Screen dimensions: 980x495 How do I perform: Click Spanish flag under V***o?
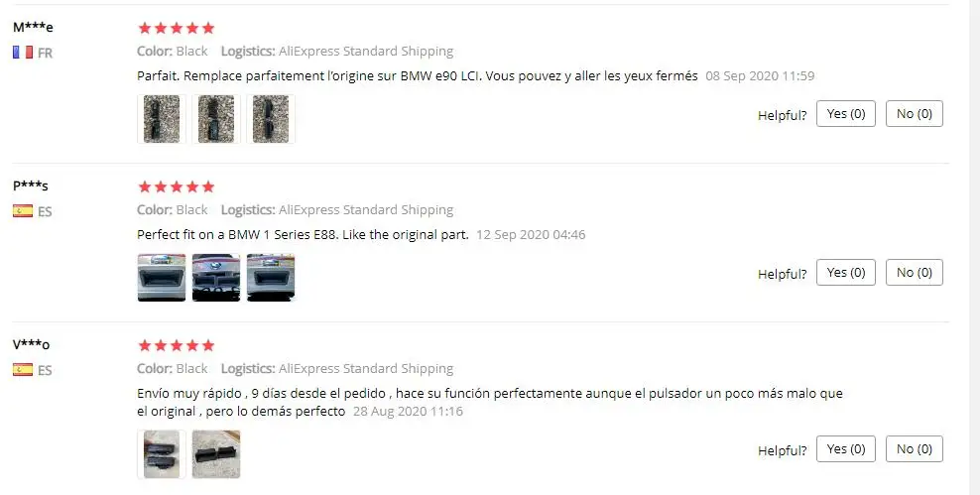[x=23, y=370]
